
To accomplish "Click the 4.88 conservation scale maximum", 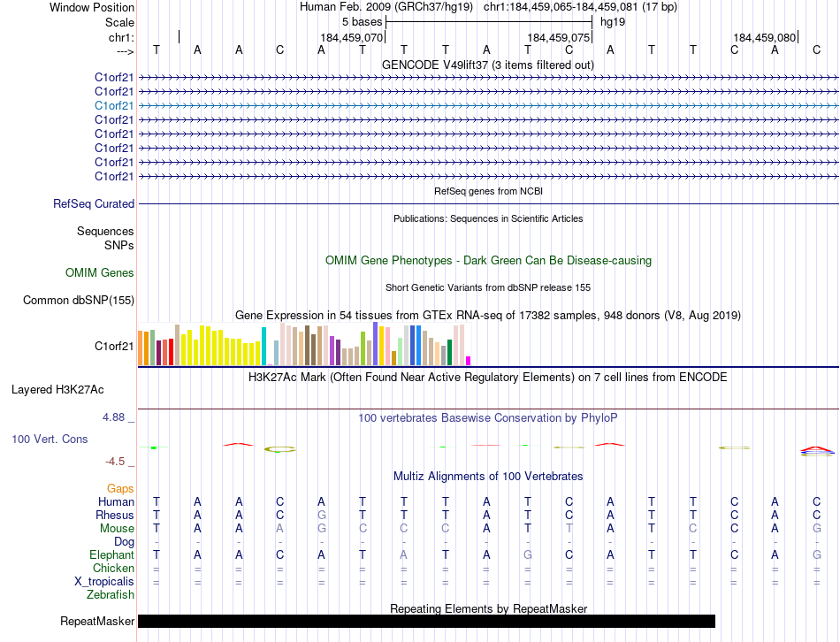I will coord(113,417).
